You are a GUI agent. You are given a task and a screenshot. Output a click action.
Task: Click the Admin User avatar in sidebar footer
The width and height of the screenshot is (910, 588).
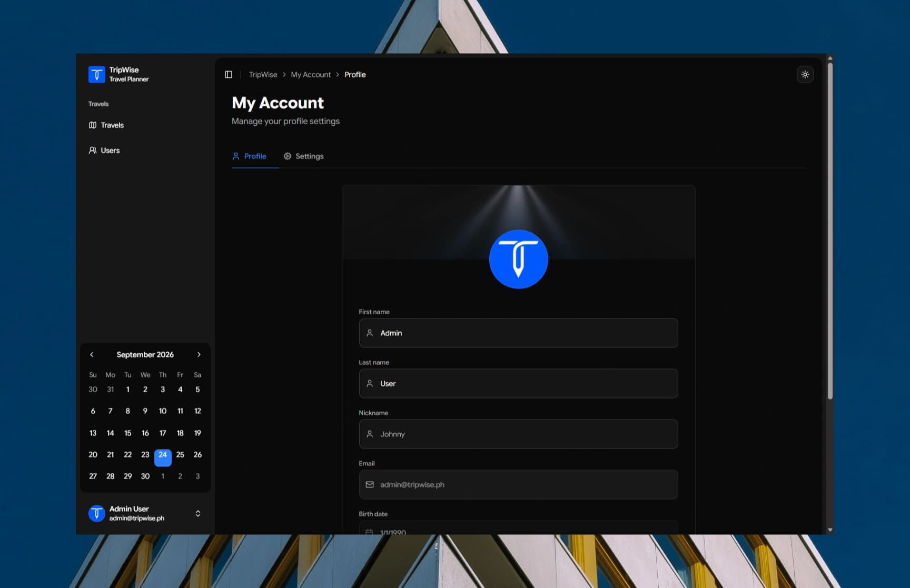tap(97, 513)
